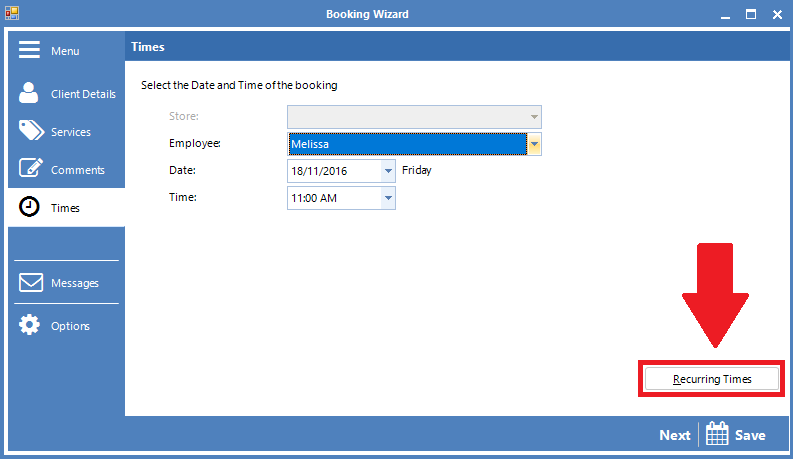Click the Employee field showing Melissa
793x459 pixels.
407,144
